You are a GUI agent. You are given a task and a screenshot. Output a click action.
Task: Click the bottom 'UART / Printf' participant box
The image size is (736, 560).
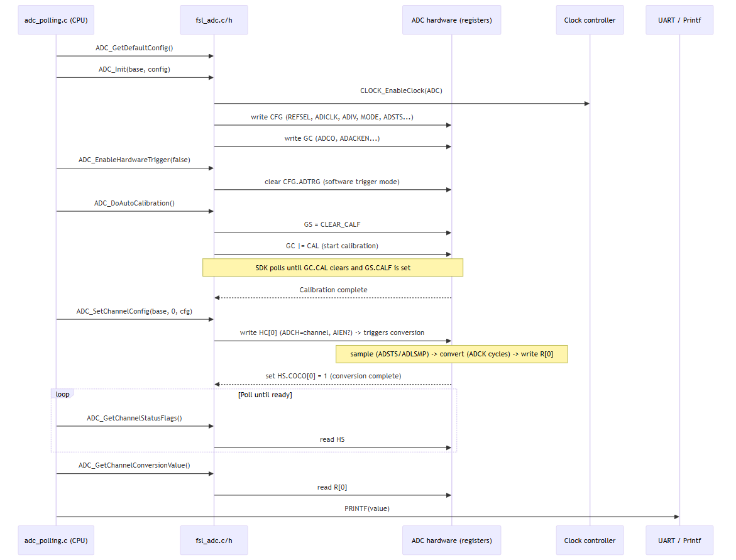679,541
